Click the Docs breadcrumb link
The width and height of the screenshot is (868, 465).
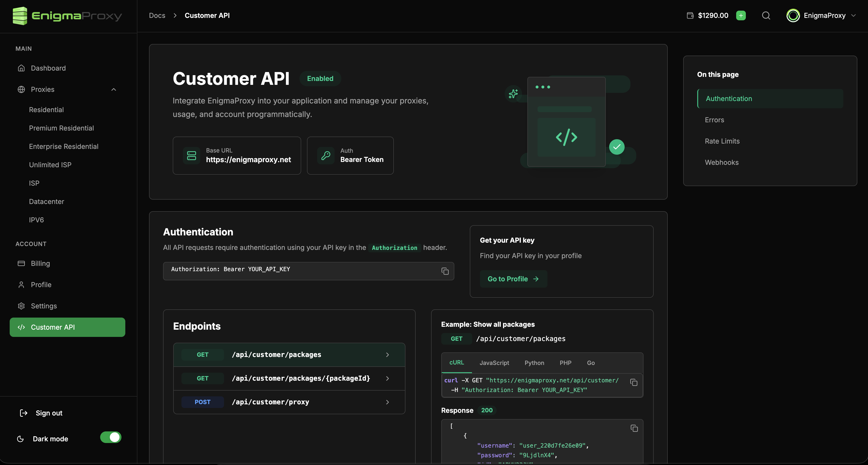click(x=157, y=15)
